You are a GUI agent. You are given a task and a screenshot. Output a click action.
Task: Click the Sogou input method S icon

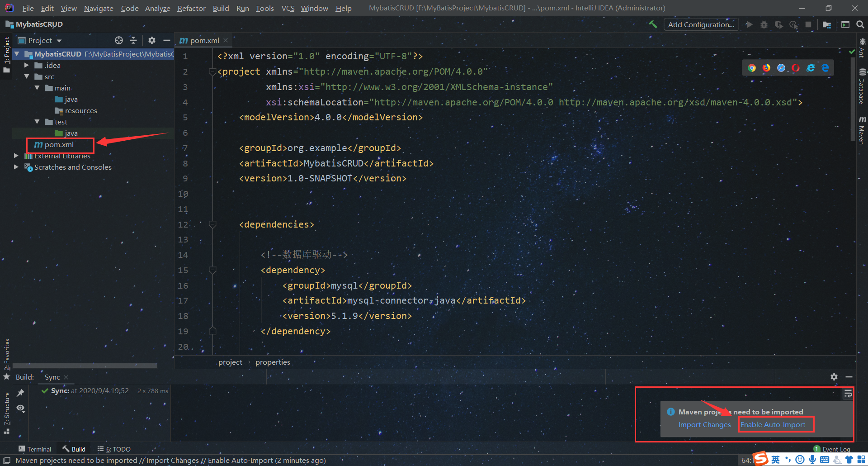pyautogui.click(x=760, y=458)
